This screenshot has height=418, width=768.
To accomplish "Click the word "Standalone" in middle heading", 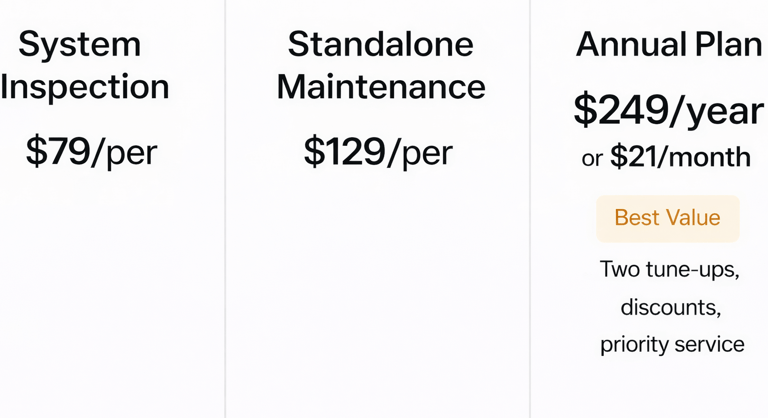I will tap(381, 44).
